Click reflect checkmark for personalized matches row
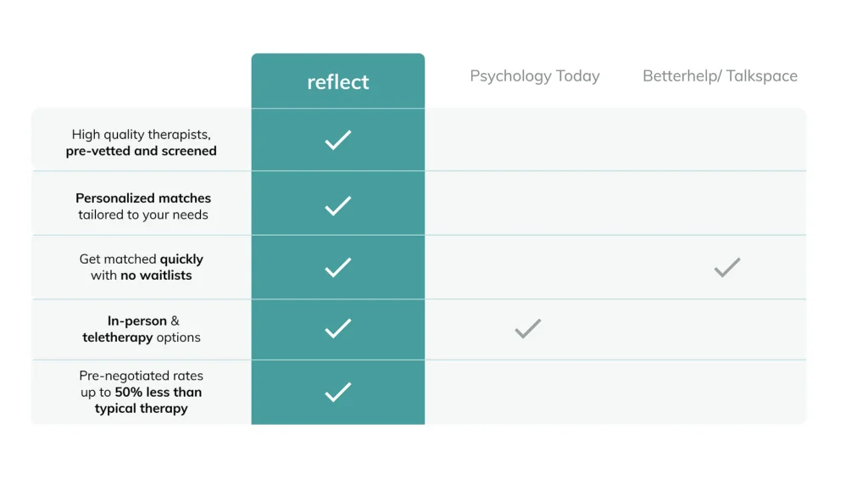This screenshot has width=868, height=485. tap(337, 205)
